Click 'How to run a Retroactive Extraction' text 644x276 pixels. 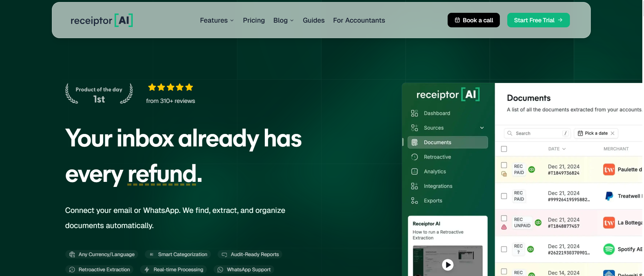tap(438, 235)
